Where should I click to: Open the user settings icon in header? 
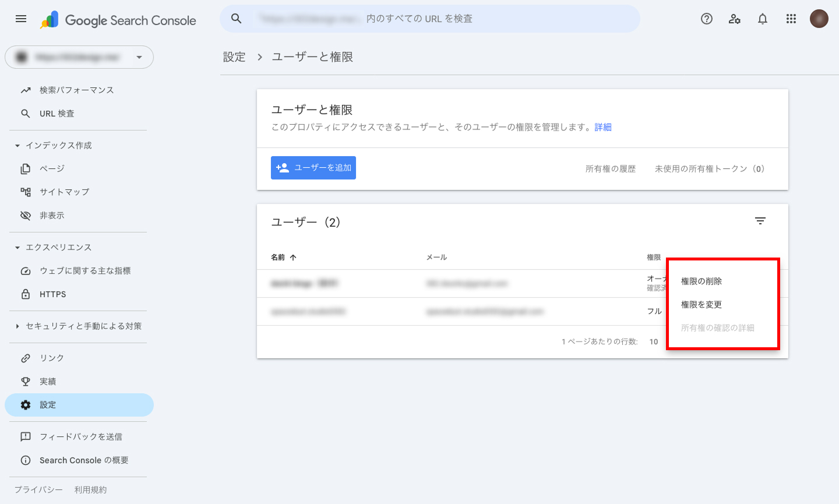click(735, 19)
